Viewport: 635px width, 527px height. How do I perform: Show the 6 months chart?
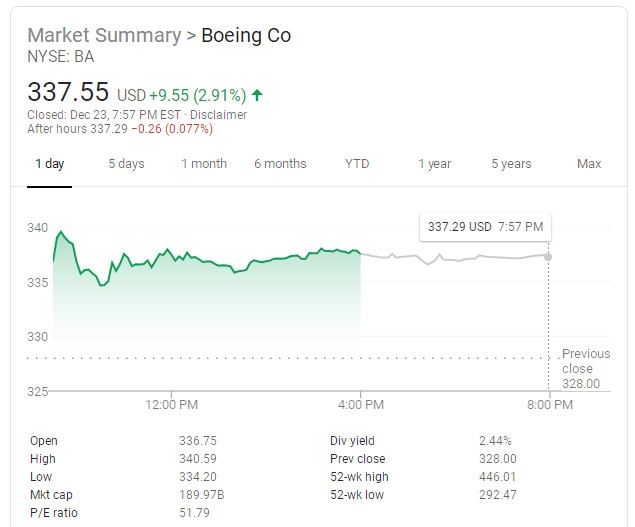[280, 164]
